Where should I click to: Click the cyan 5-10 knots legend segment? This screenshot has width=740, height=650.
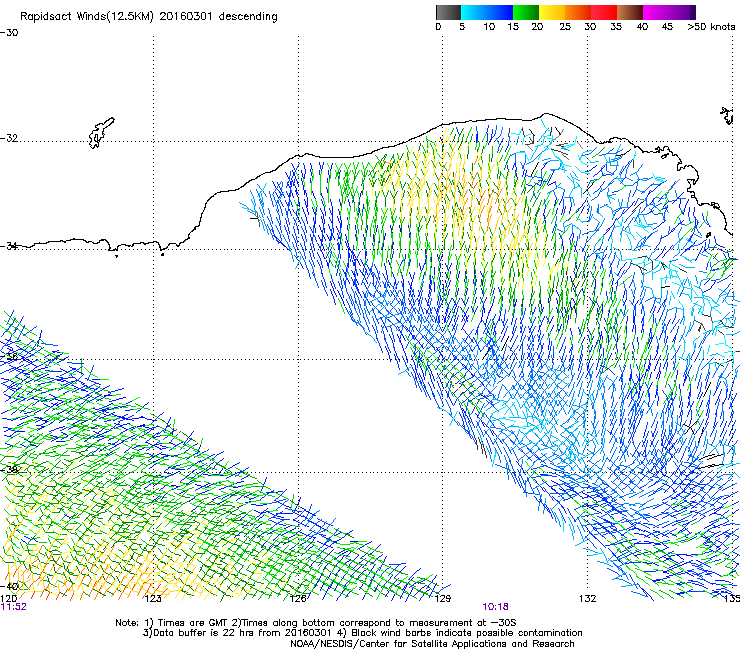click(473, 12)
